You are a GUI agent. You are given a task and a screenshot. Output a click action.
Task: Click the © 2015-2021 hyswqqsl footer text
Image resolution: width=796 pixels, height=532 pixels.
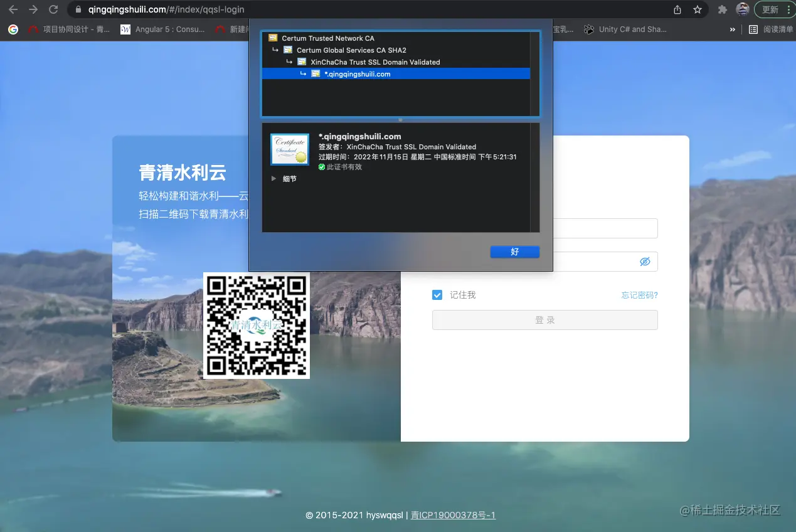(x=354, y=515)
